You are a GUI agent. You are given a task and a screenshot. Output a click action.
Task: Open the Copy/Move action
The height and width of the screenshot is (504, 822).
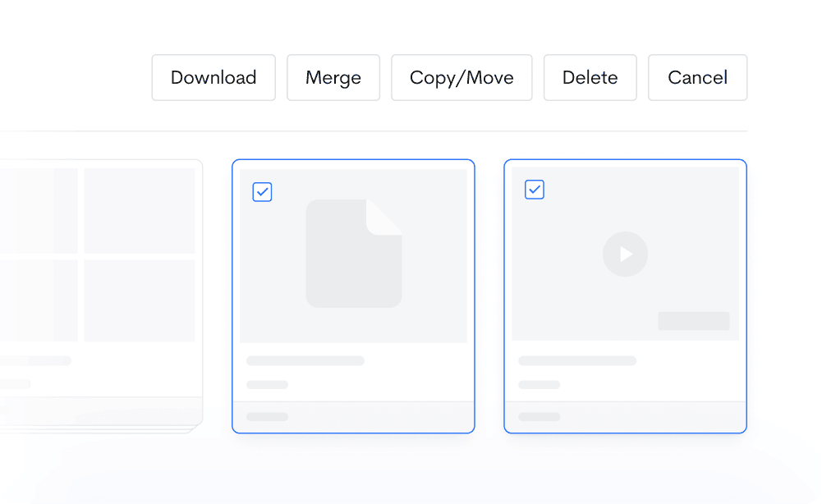pyautogui.click(x=462, y=78)
